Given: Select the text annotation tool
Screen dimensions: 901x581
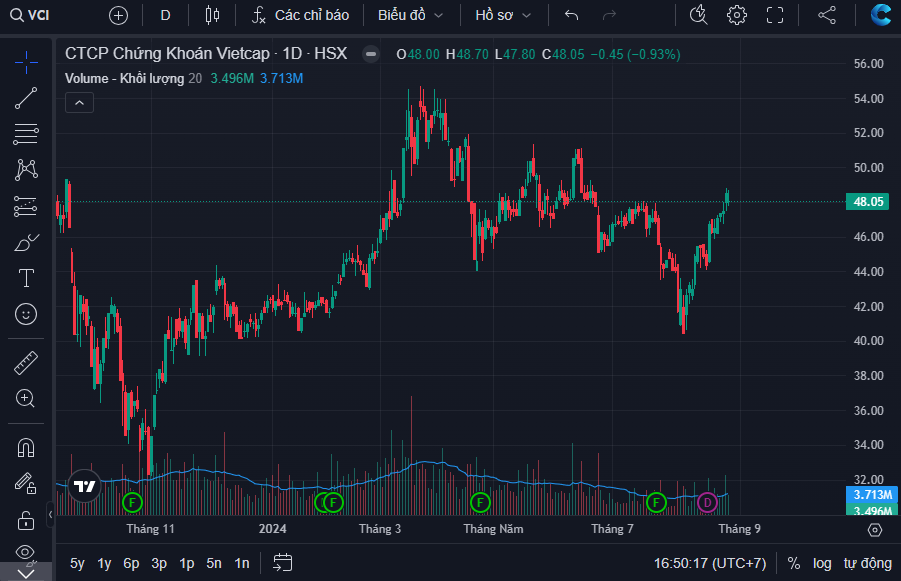Looking at the screenshot, I should 27,277.
